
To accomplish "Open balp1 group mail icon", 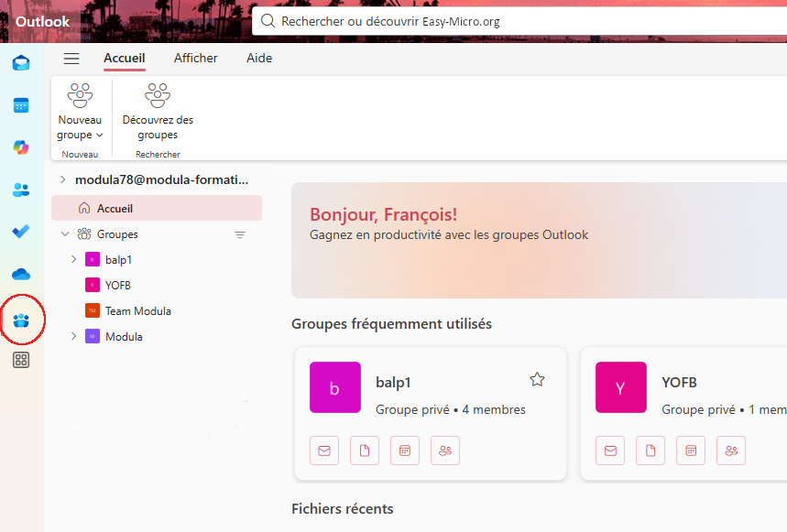I will click(x=324, y=451).
